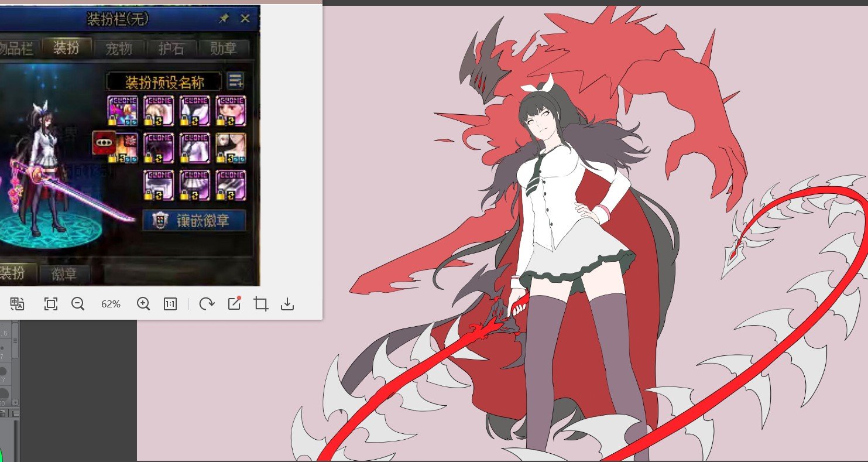868x462 pixels.
Task: Switch to the 物品栏 tab
Action: point(19,48)
